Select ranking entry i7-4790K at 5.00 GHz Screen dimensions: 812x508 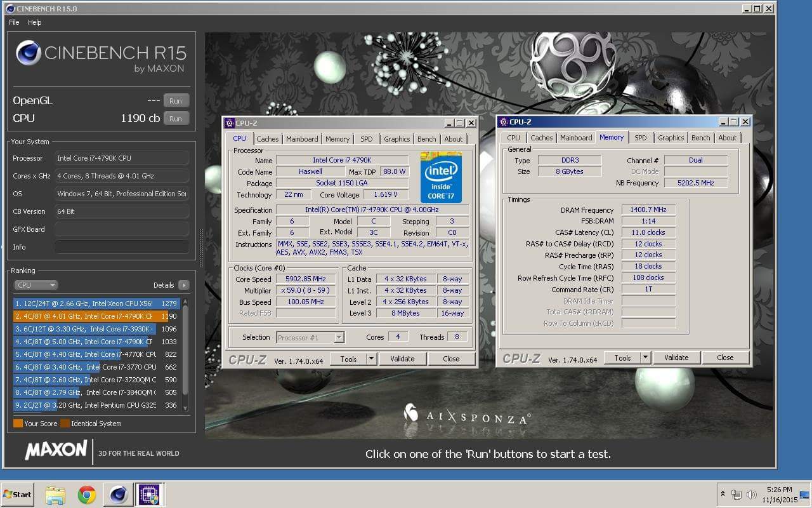pyautogui.click(x=96, y=342)
